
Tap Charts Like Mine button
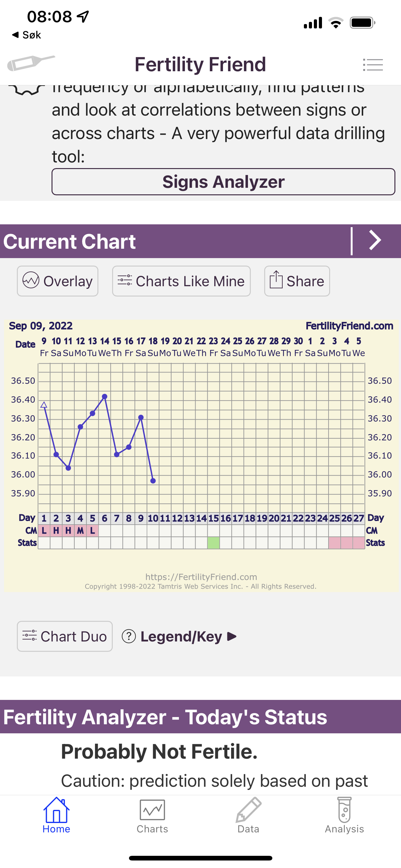click(x=181, y=281)
